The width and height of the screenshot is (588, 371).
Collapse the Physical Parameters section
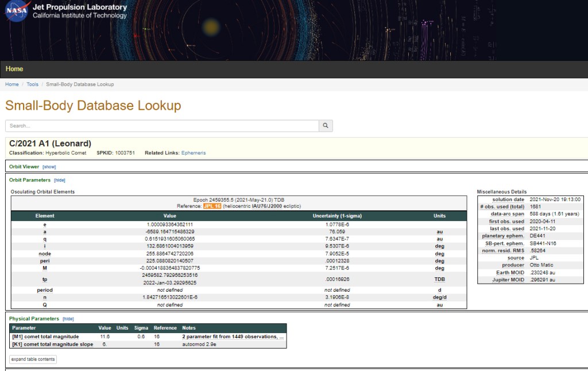click(68, 318)
